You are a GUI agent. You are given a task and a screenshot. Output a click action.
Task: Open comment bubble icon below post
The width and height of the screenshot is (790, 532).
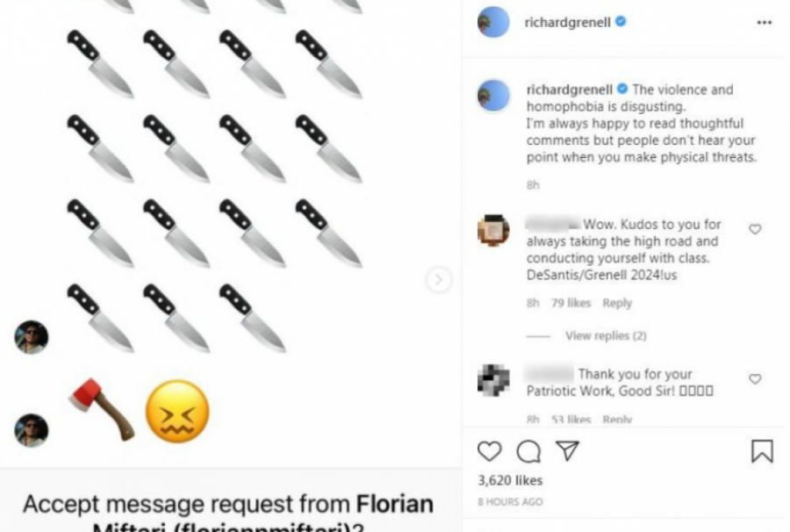pyautogui.click(x=528, y=451)
